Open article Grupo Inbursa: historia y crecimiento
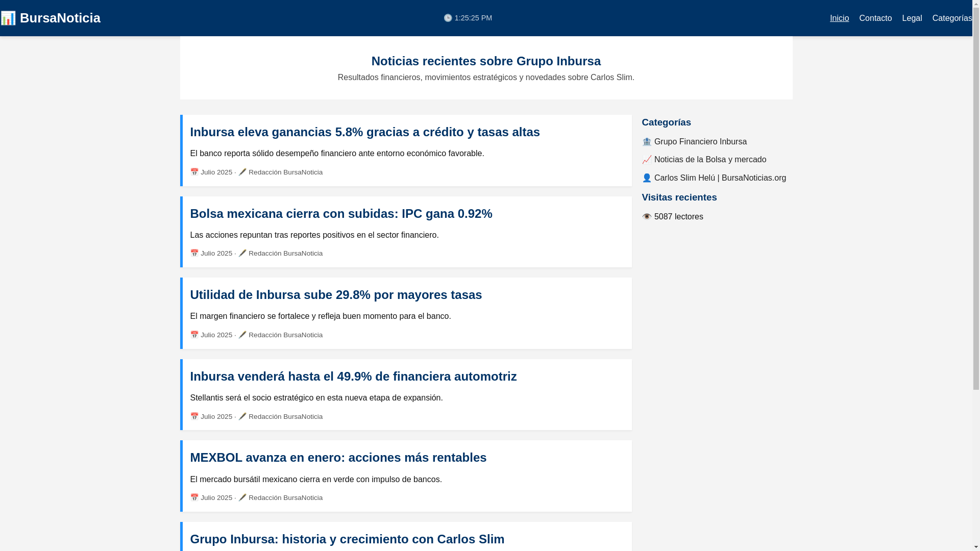 [x=347, y=539]
